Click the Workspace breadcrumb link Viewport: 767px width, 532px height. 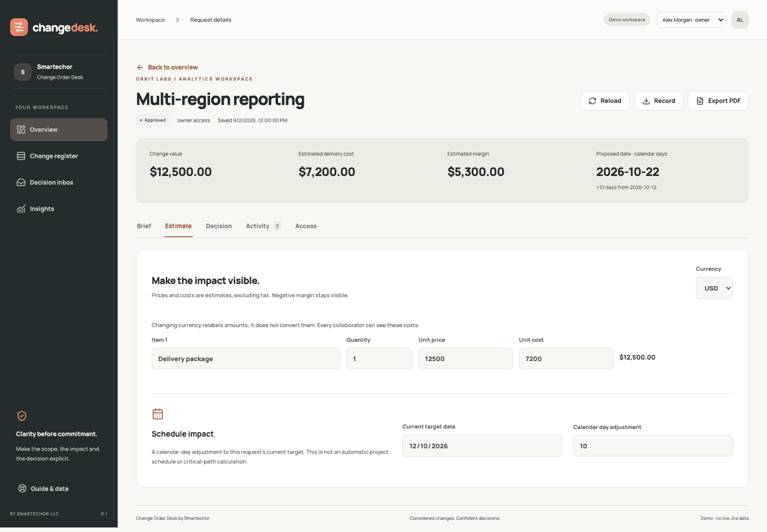pos(150,20)
